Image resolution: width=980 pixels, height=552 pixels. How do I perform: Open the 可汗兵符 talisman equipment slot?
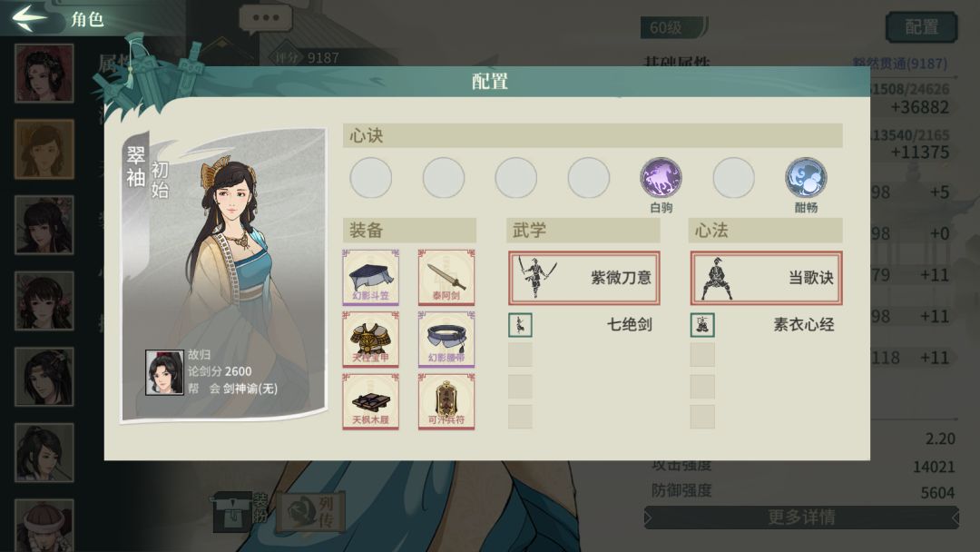coord(446,401)
